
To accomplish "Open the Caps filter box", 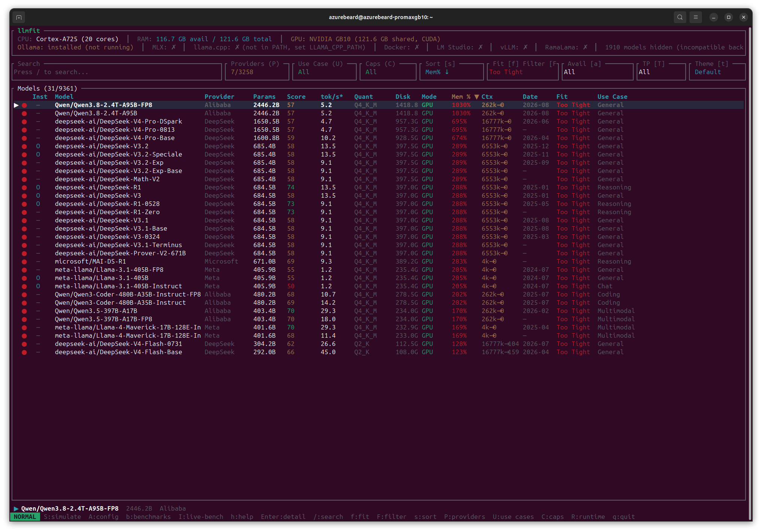I will click(x=388, y=72).
